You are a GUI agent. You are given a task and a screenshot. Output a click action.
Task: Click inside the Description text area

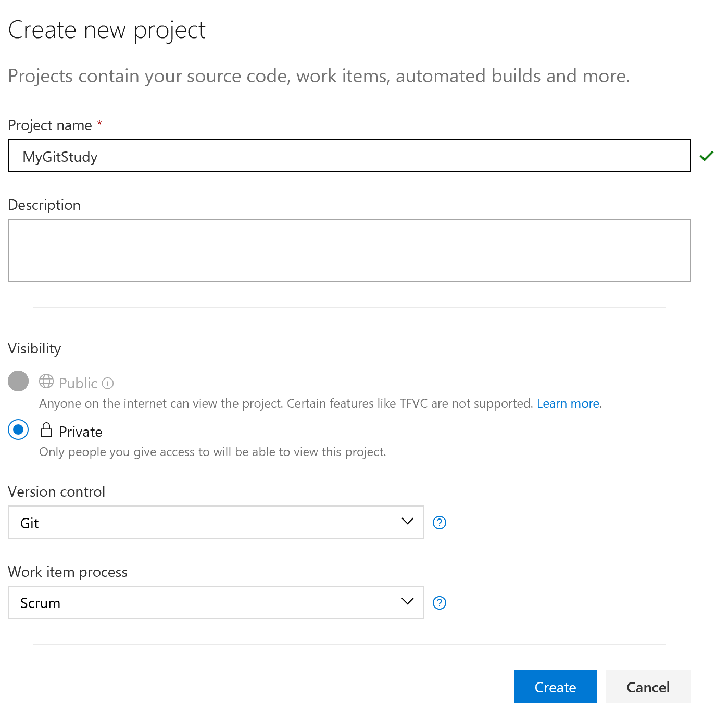pyautogui.click(x=349, y=250)
